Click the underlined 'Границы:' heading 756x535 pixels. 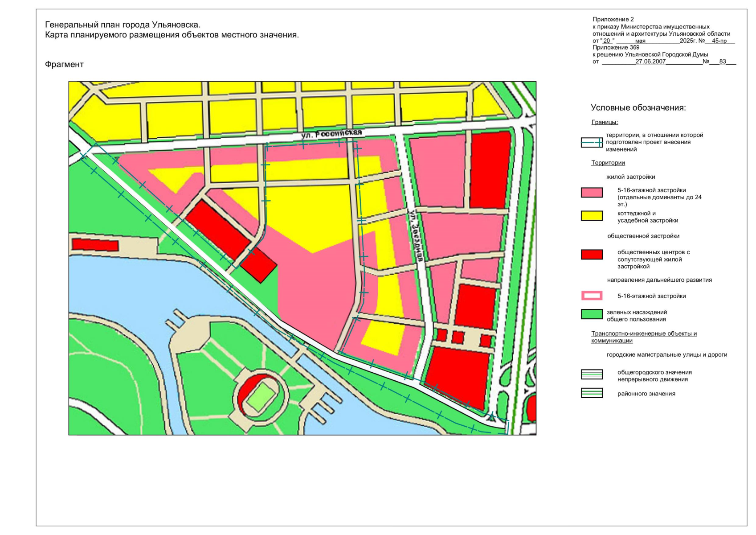[605, 122]
